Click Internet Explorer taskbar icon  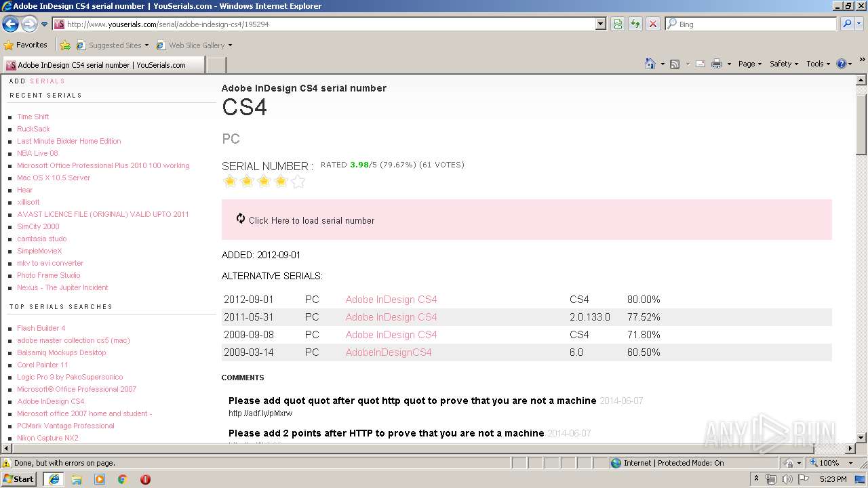54,479
